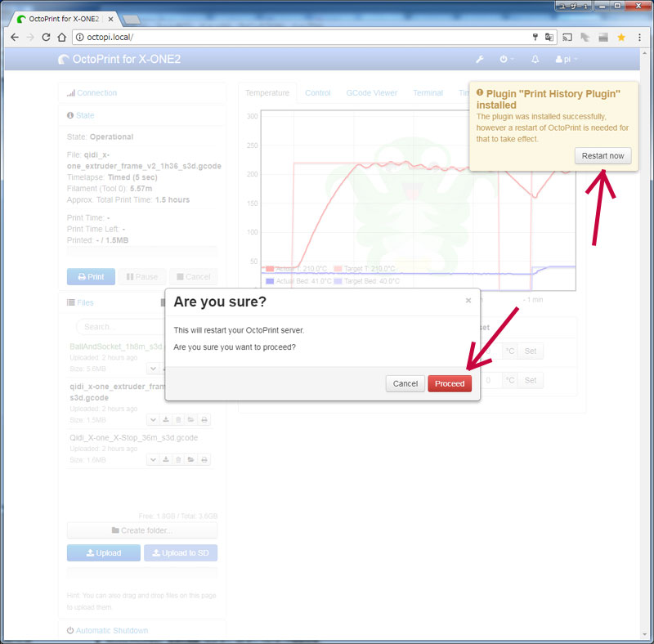Load Qidi_X-one_X-Stop file with folder icon
Screen dimensions: 654x644
[x=190, y=459]
